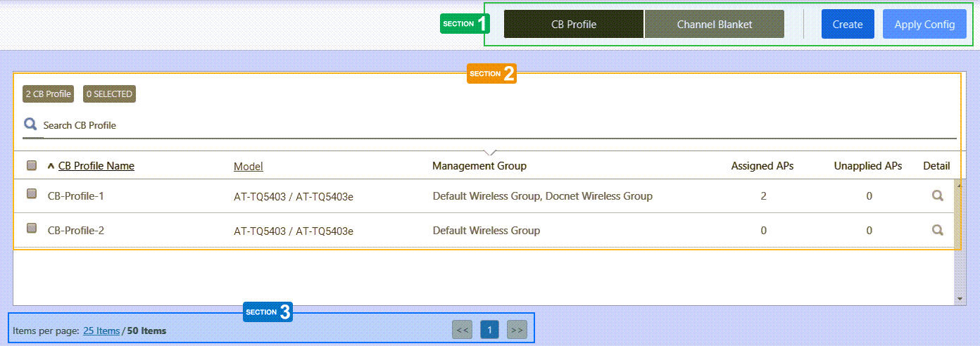Viewport: 980px width, 346px height.
Task: Switch to the Channel Blanket tab
Action: point(714,24)
